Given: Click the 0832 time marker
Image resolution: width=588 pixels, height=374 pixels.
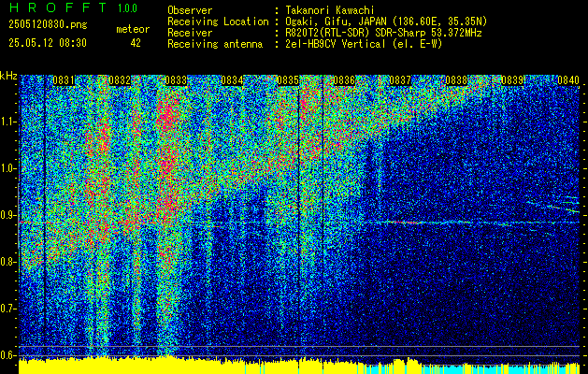Looking at the screenshot, I should coord(120,80).
